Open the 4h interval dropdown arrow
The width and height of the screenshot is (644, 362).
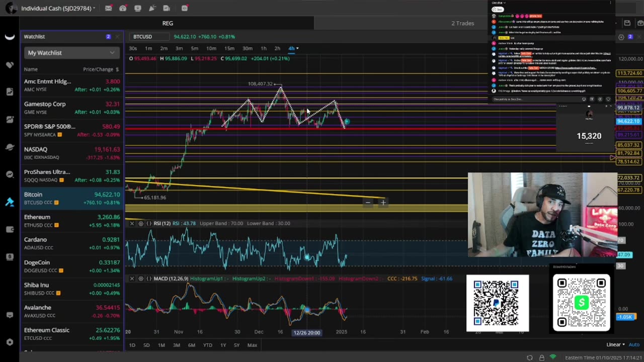(297, 48)
